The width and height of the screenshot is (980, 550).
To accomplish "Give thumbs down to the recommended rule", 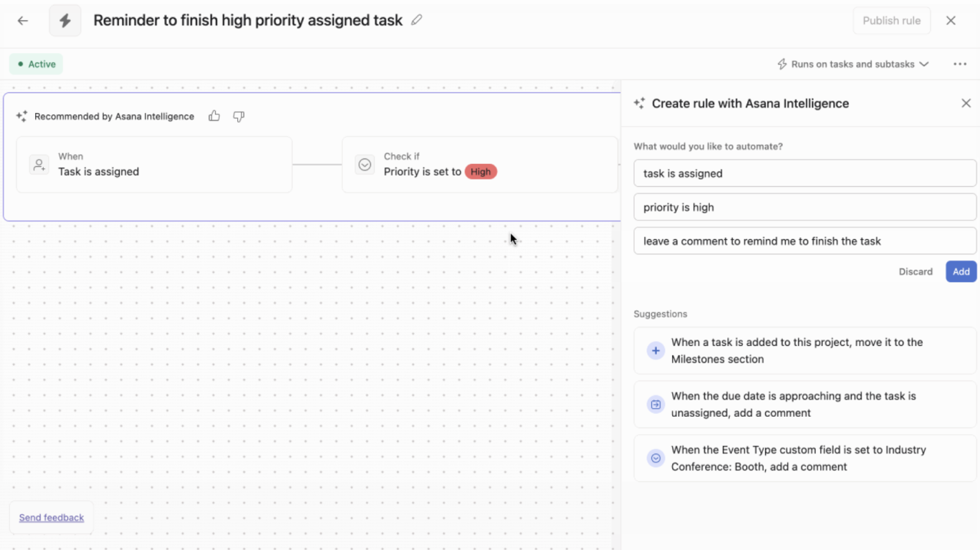I will (239, 116).
